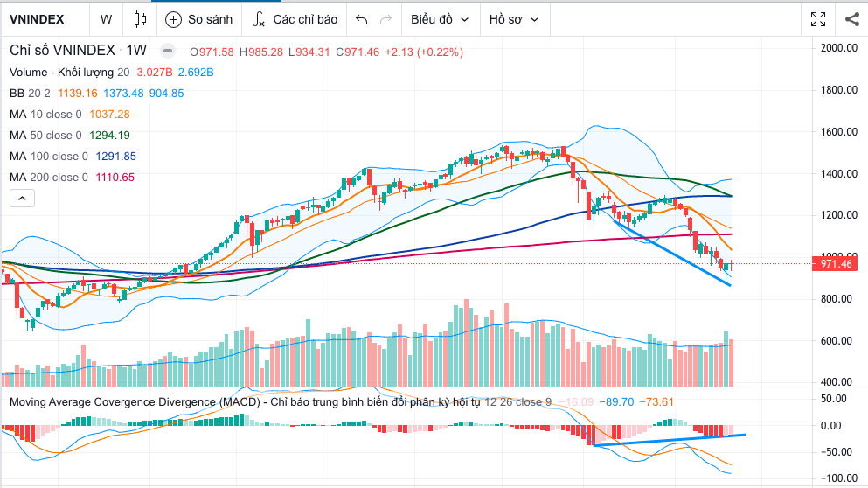Screen dimensions: 868x488
Task: Click the change percentage +2.13 (+0.22%)
Action: tap(423, 52)
